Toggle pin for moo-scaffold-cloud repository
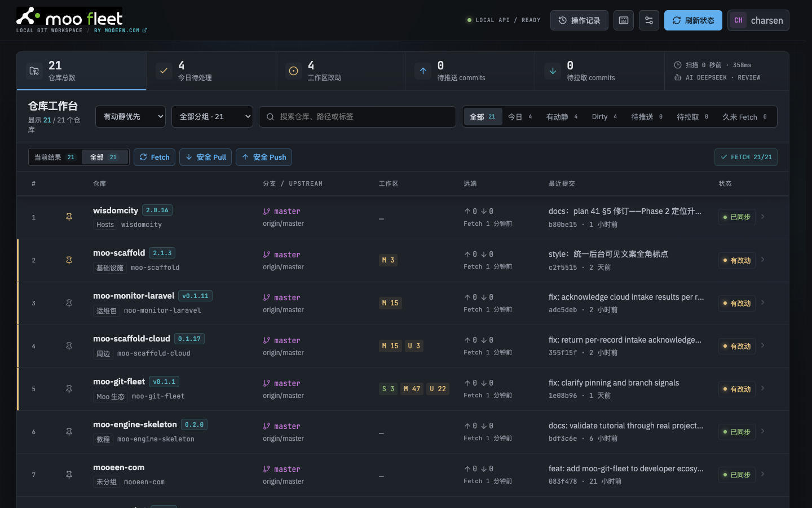Image resolution: width=812 pixels, height=508 pixels. pyautogui.click(x=69, y=346)
